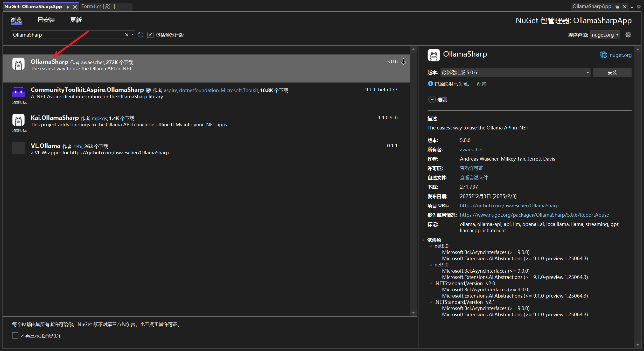Click the refresh search results icon

[x=141, y=35]
